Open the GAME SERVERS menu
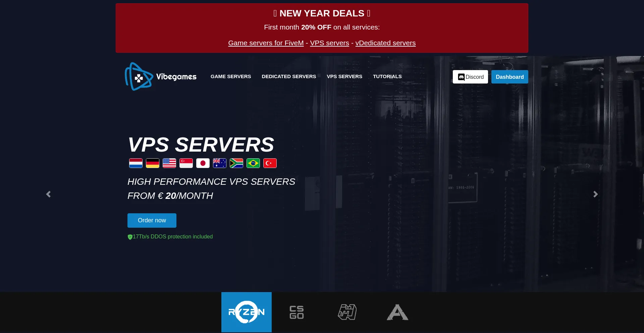 pos(230,76)
